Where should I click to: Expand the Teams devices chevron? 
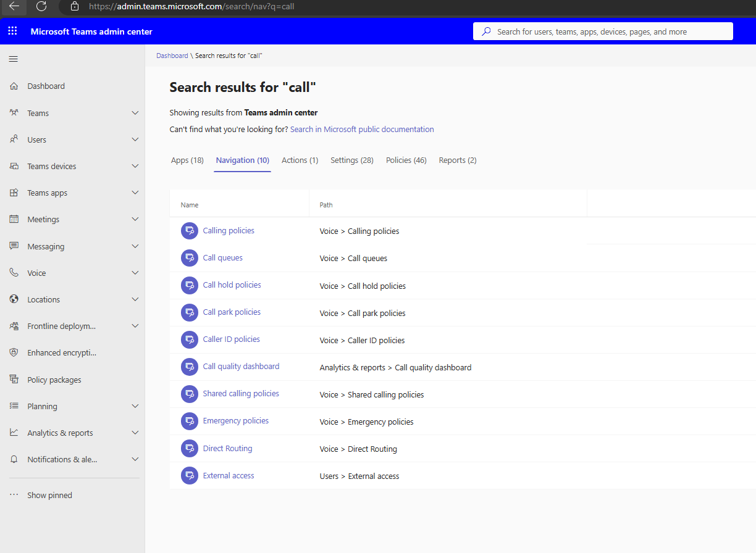click(135, 166)
